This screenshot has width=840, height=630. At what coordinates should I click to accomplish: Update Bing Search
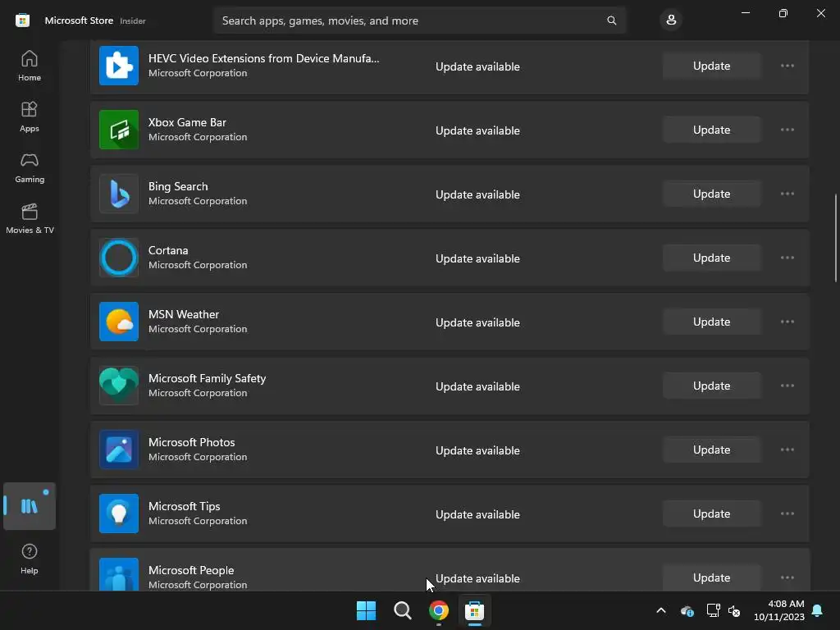click(712, 194)
